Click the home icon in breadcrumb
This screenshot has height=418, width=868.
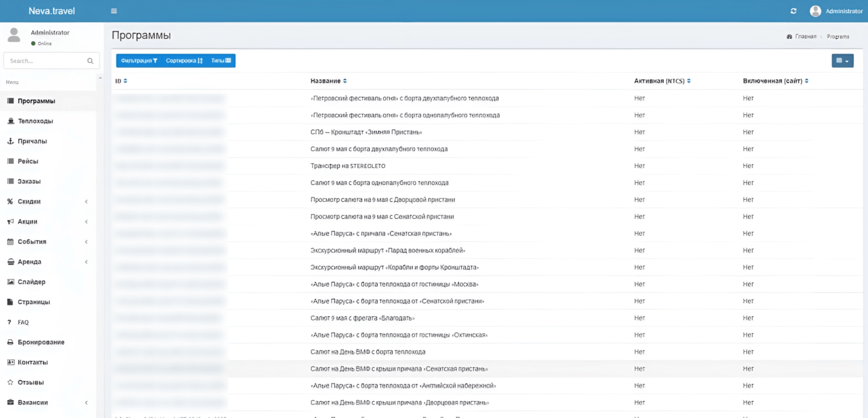coord(789,37)
